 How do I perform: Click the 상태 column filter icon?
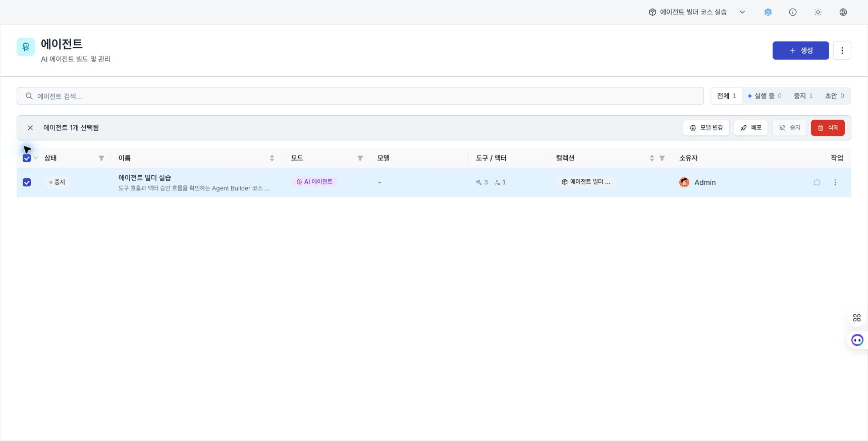(x=101, y=158)
